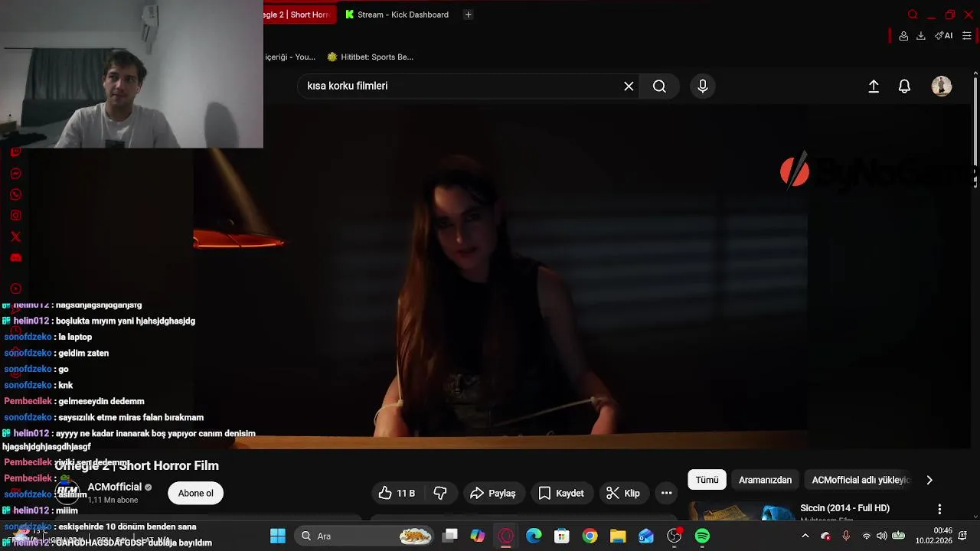
Task: Show more filter chips with right chevron
Action: (929, 480)
